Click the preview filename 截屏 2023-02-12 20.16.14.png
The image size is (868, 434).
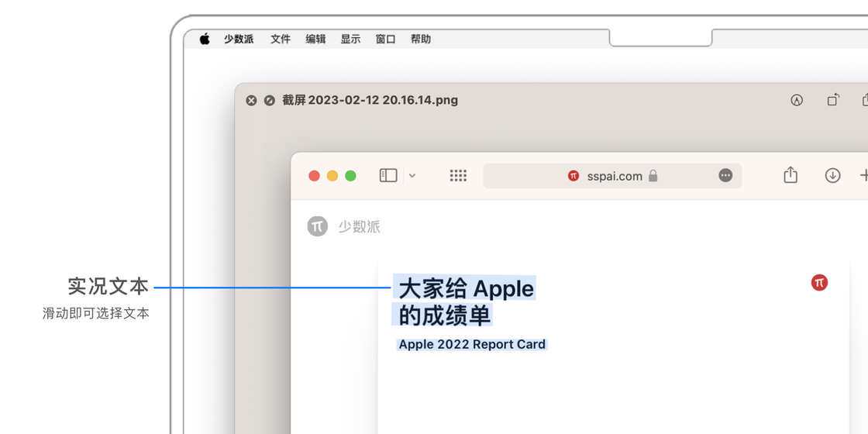coord(370,101)
